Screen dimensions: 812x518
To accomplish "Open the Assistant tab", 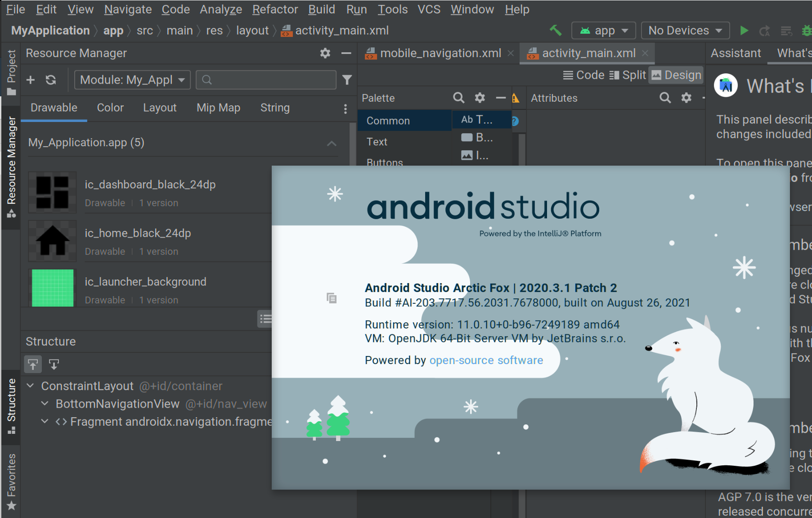I will pyautogui.click(x=736, y=53).
